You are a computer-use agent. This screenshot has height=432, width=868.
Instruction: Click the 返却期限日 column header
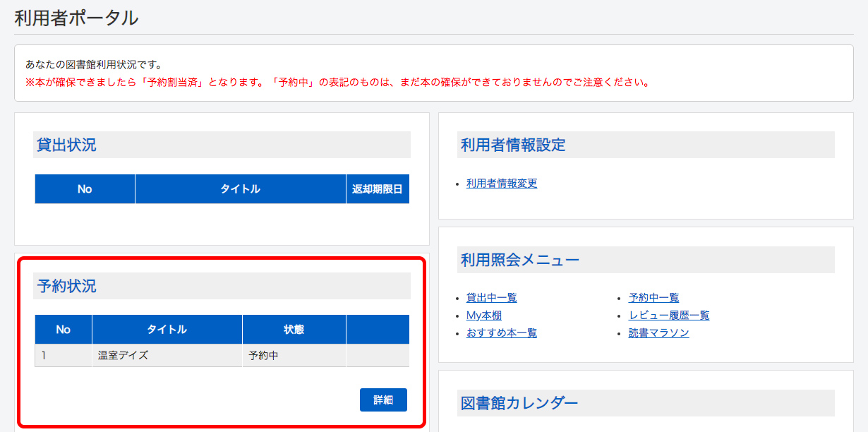[x=378, y=189]
